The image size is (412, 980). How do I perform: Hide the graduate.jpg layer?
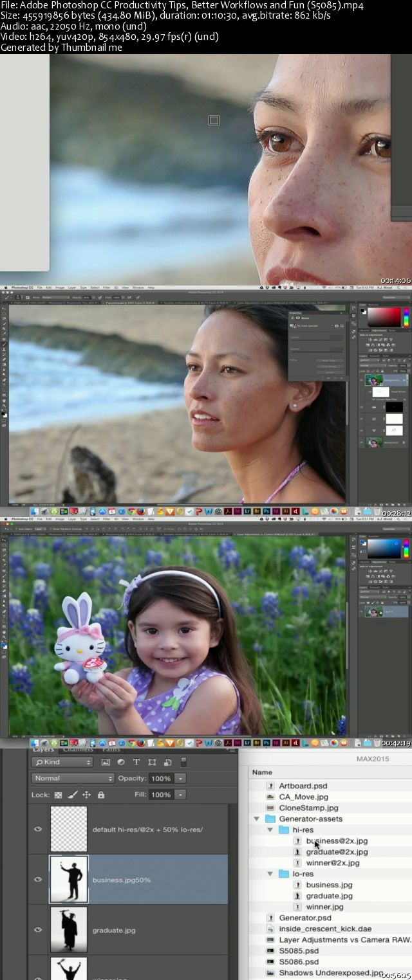[x=38, y=929]
